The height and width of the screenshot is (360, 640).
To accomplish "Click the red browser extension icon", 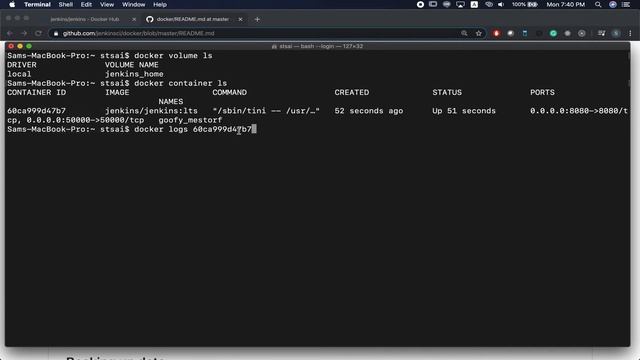I will point(496,33).
